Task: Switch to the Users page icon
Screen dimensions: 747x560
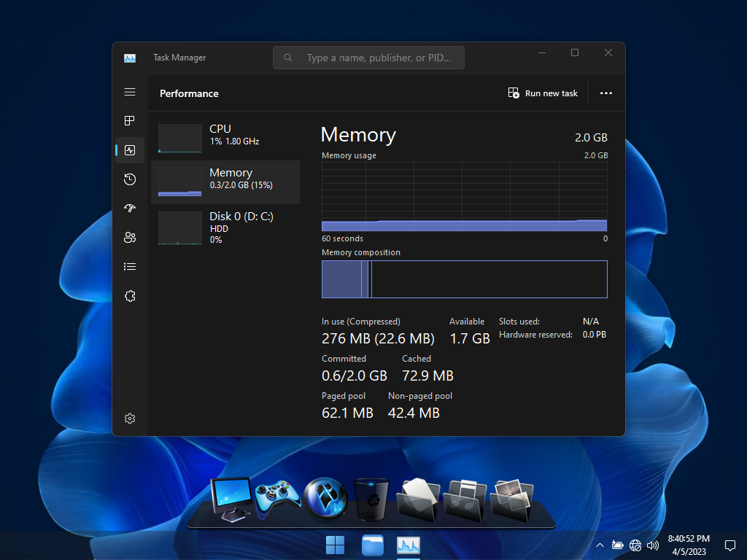Action: pos(130,237)
